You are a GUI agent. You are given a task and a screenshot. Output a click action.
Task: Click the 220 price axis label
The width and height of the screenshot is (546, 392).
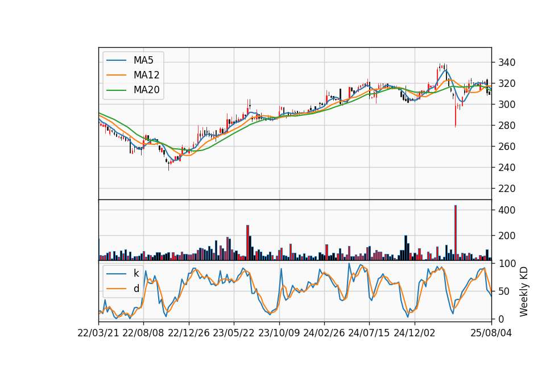pyautogui.click(x=507, y=189)
